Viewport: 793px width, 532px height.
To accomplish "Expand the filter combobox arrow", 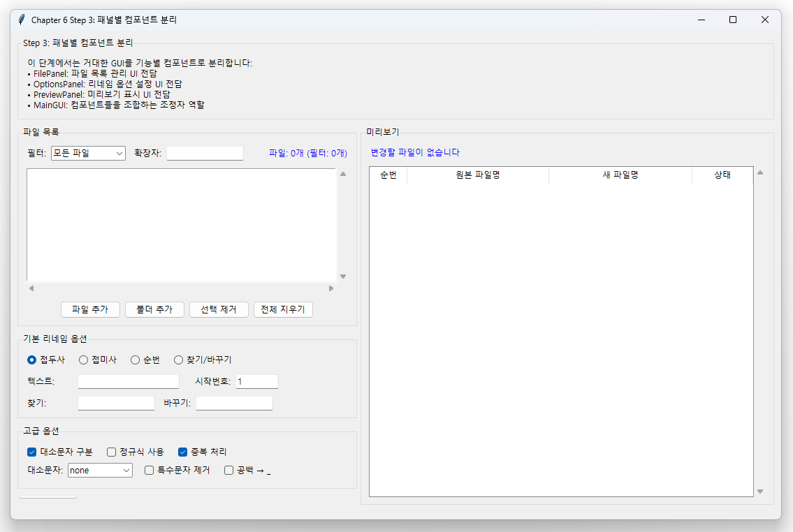I will coord(119,153).
